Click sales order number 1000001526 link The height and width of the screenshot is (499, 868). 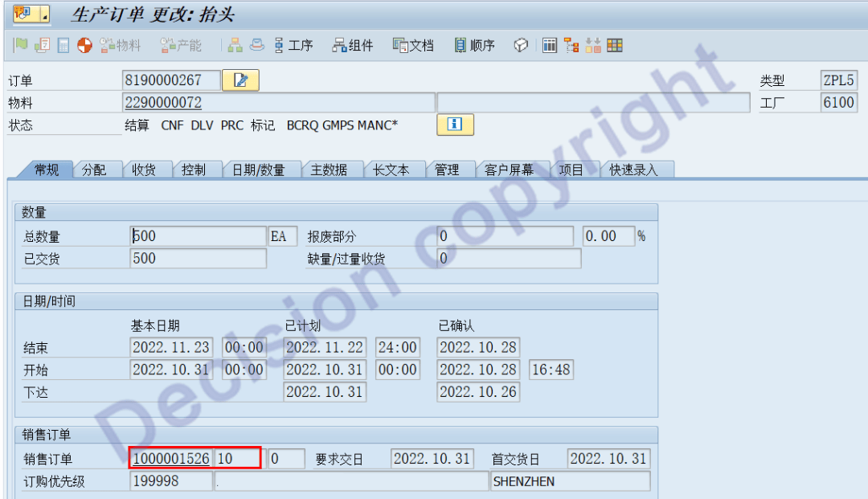coord(171,459)
